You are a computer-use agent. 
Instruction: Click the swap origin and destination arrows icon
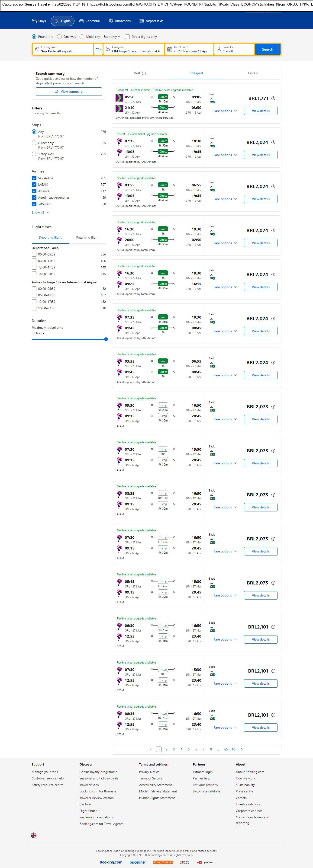[x=98, y=49]
